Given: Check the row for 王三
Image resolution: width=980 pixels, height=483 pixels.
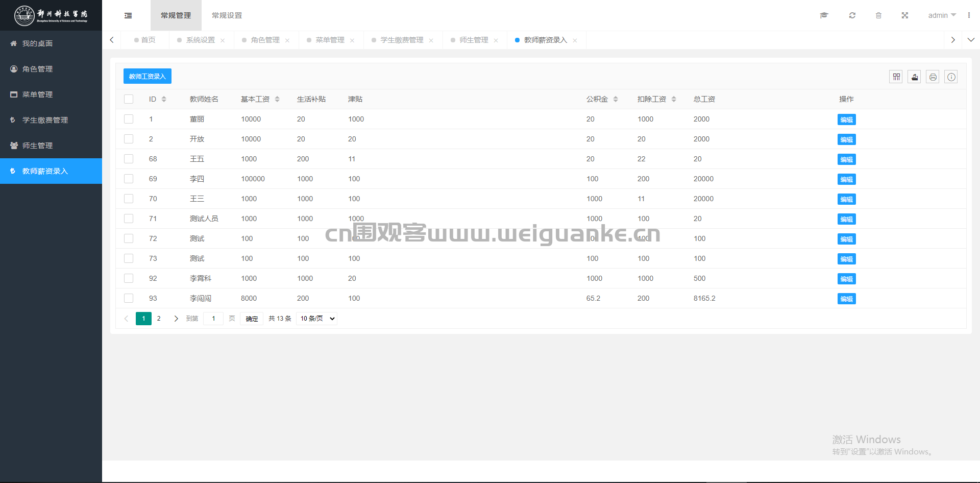Looking at the screenshot, I should (129, 199).
